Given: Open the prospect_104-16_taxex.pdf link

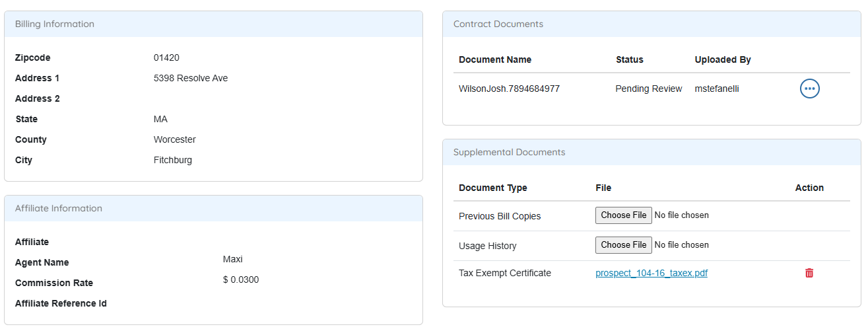Looking at the screenshot, I should click(x=651, y=273).
